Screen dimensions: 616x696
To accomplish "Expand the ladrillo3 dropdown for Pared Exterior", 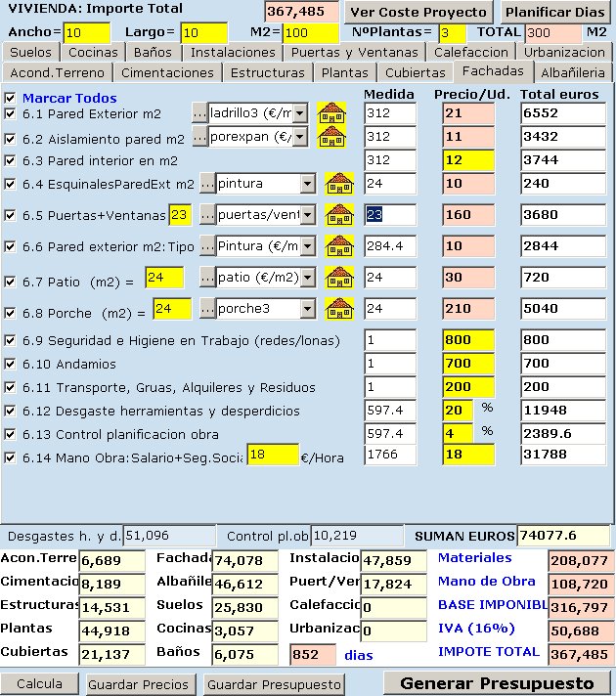I will (300, 113).
